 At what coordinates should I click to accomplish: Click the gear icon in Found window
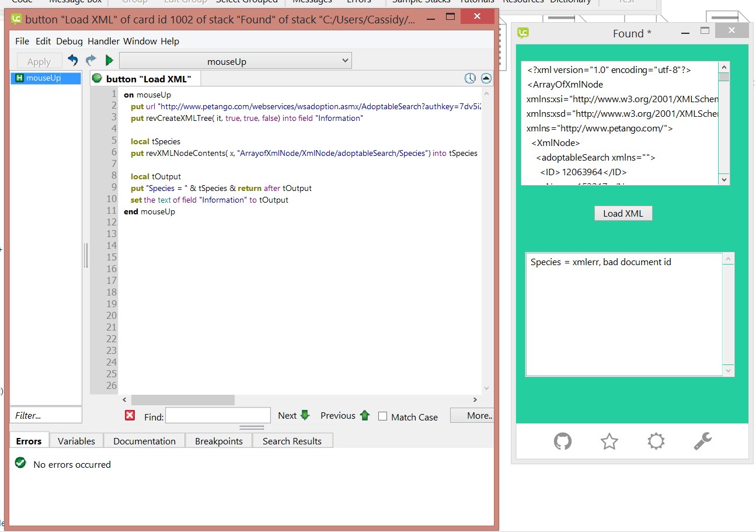pos(656,441)
